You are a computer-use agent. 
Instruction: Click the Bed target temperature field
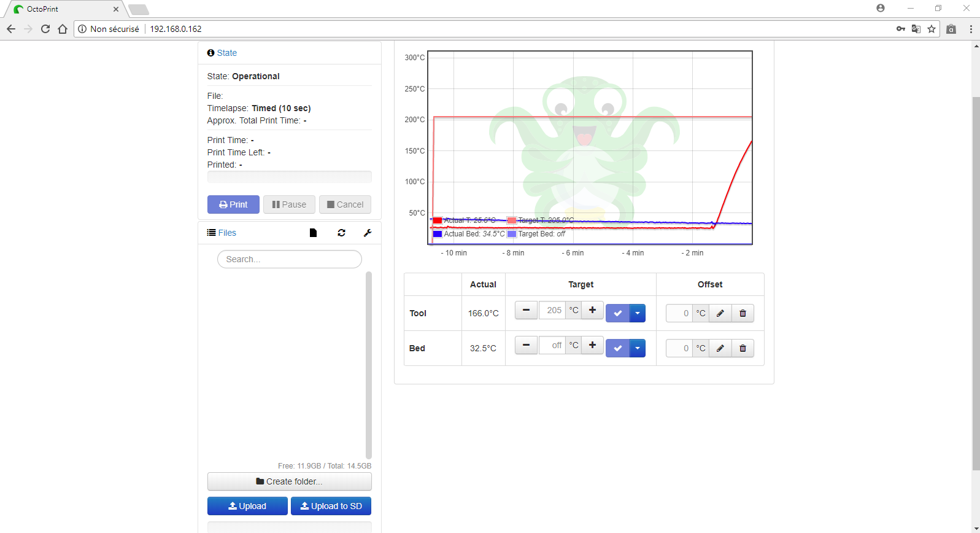552,345
